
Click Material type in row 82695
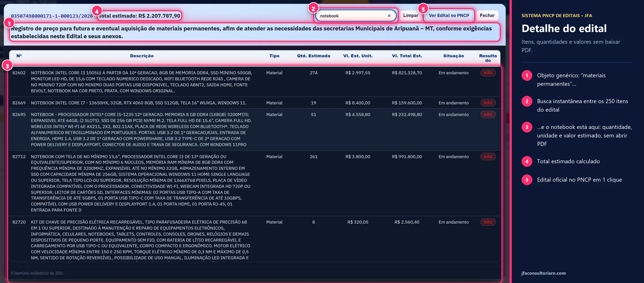274,114
